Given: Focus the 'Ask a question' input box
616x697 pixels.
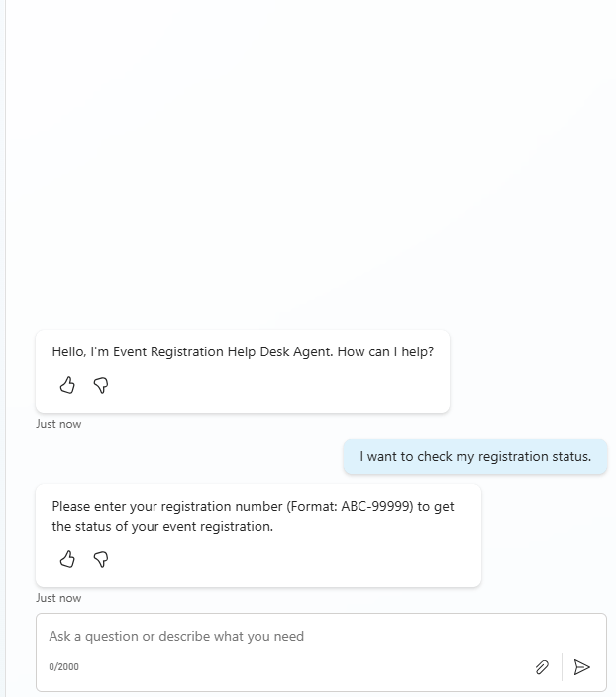Looking at the screenshot, I should click(287, 636).
